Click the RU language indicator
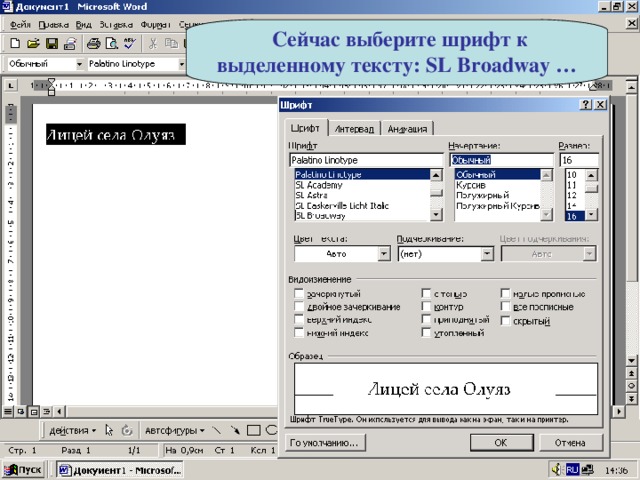Viewport: 640px width, 480px height. click(572, 470)
